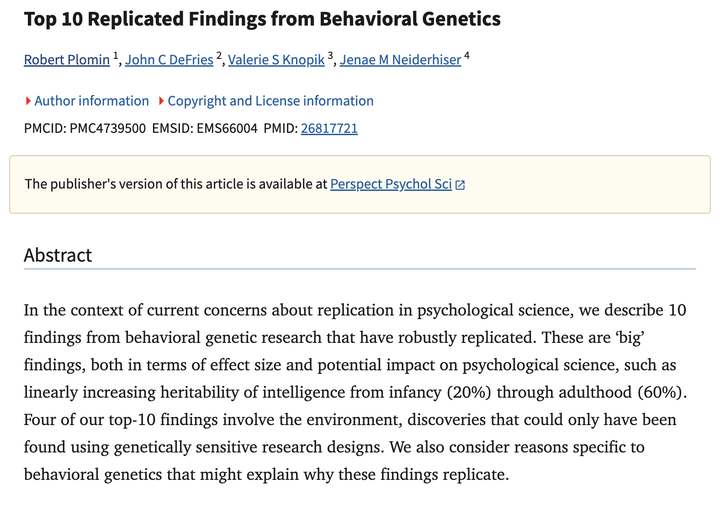Click affiliation superscript 4 after Jenae M Neiderhiser
720x505 pixels.
coord(467,56)
